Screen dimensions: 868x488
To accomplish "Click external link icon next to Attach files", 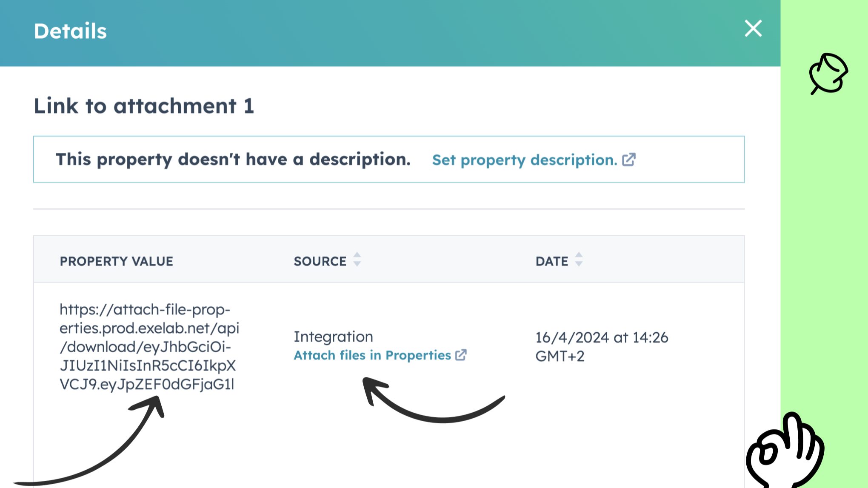I will click(461, 355).
